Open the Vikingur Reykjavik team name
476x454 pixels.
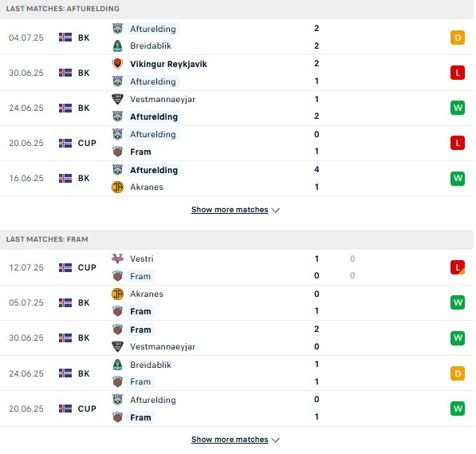[x=168, y=64]
